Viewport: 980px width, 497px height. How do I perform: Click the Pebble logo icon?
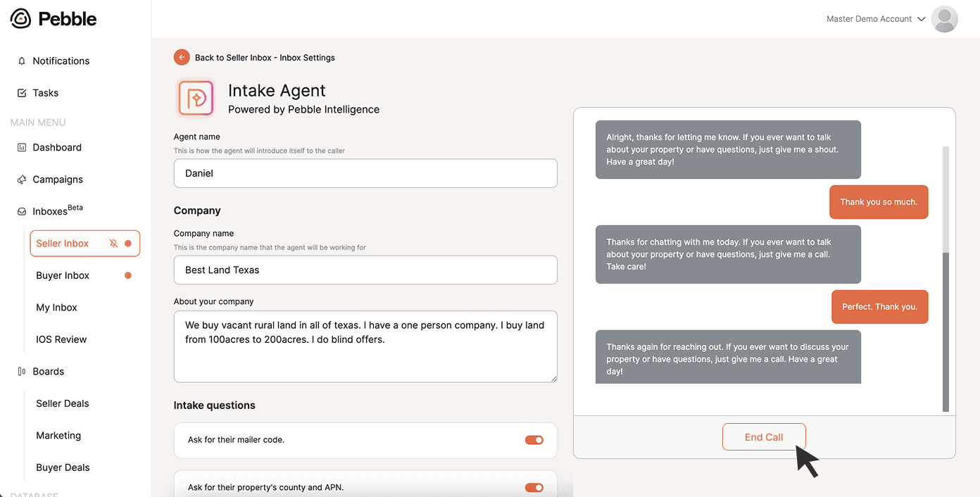tap(21, 19)
